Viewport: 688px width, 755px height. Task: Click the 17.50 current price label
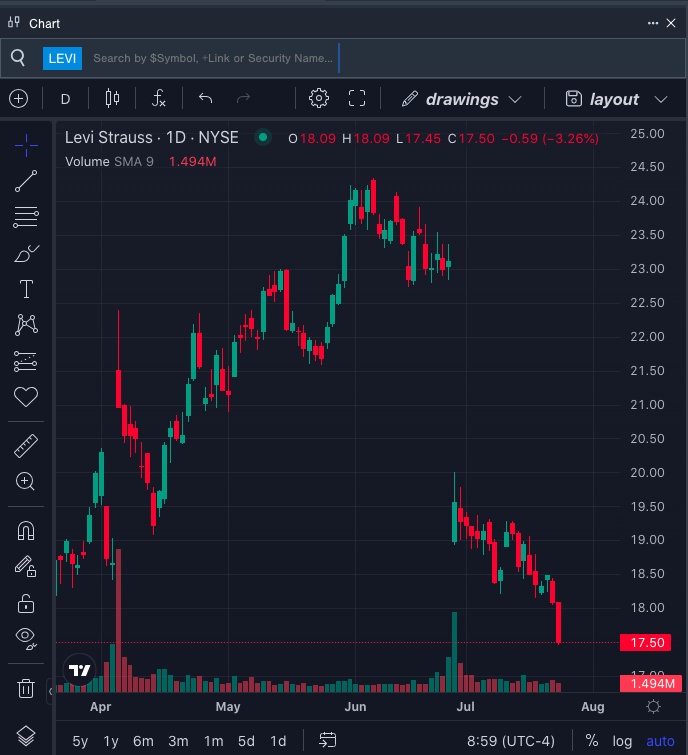(645, 643)
